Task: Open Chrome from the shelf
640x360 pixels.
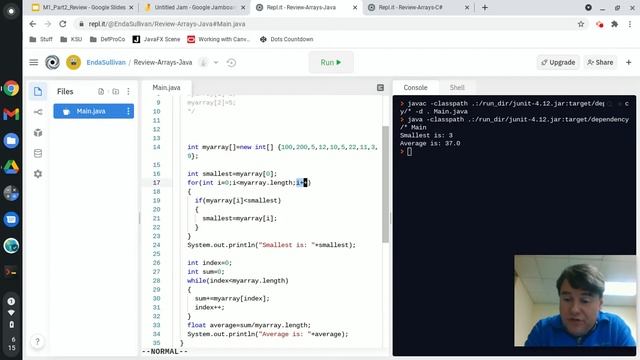Action: [11, 88]
